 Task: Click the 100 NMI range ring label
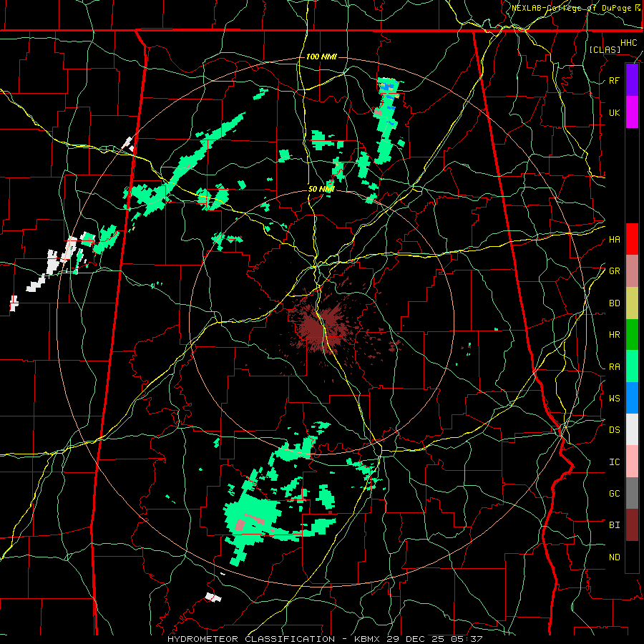coord(321,57)
